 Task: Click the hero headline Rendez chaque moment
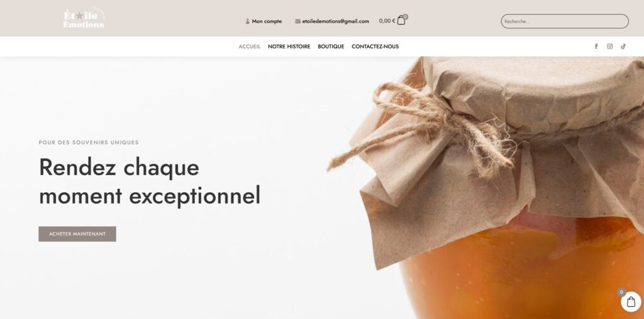[150, 181]
